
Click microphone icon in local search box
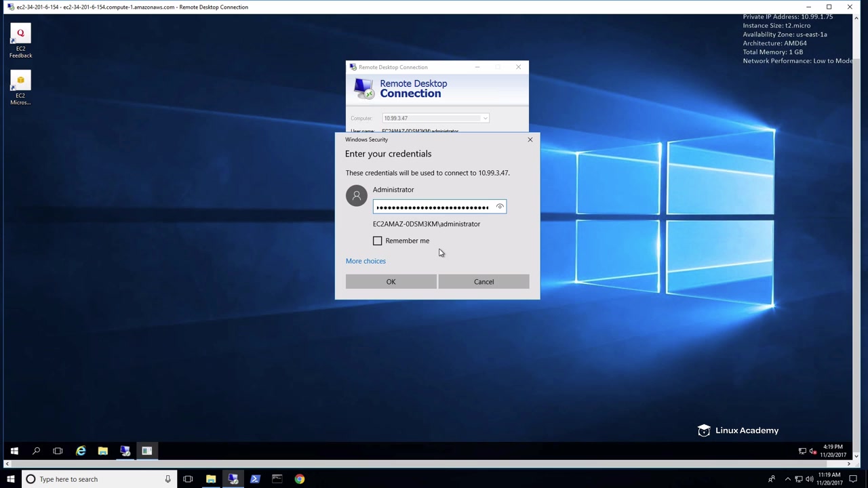tap(167, 479)
